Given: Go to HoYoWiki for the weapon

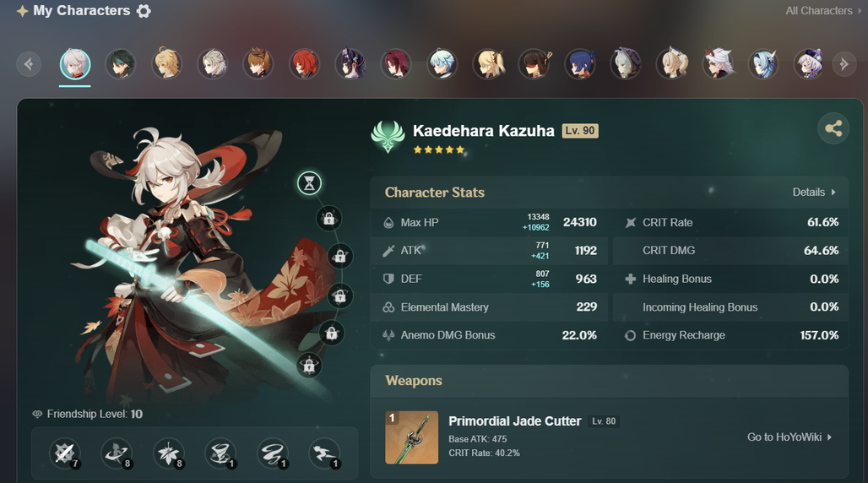Looking at the screenshot, I should point(789,437).
